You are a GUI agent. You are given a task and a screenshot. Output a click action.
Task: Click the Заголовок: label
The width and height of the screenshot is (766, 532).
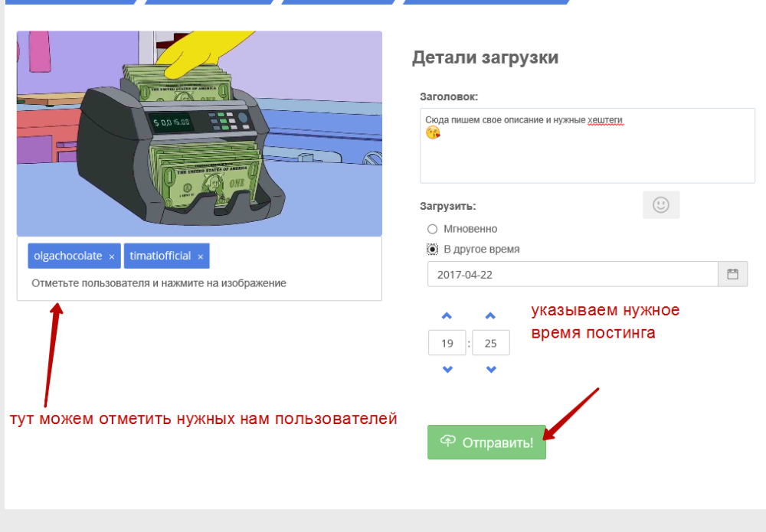click(x=449, y=96)
